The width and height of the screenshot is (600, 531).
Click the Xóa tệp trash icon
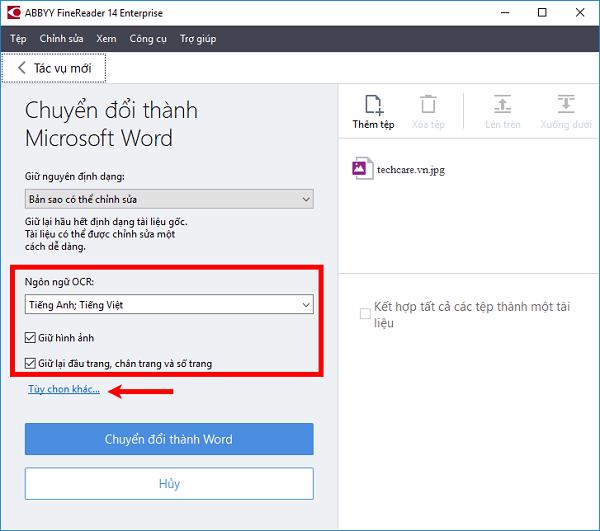[x=428, y=105]
